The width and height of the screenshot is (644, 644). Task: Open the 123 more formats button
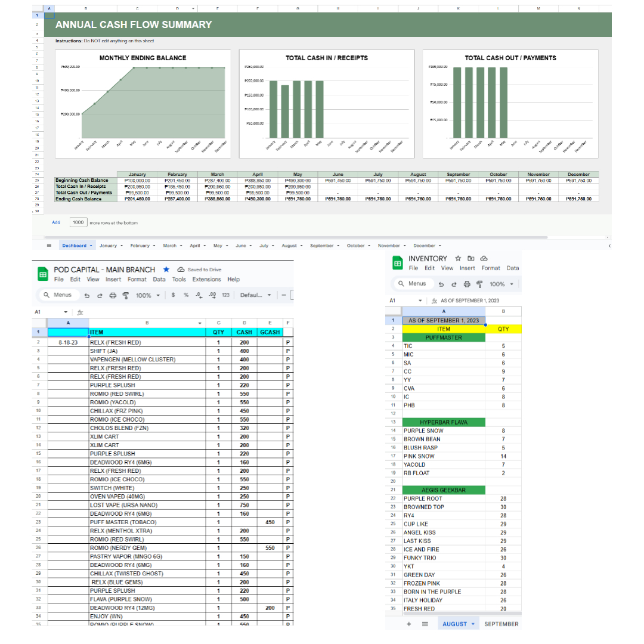click(225, 295)
